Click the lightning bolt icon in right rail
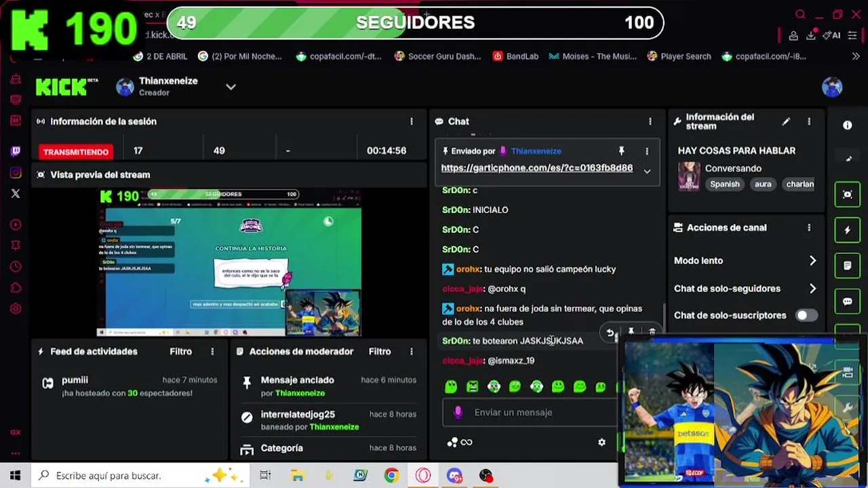 coord(847,230)
